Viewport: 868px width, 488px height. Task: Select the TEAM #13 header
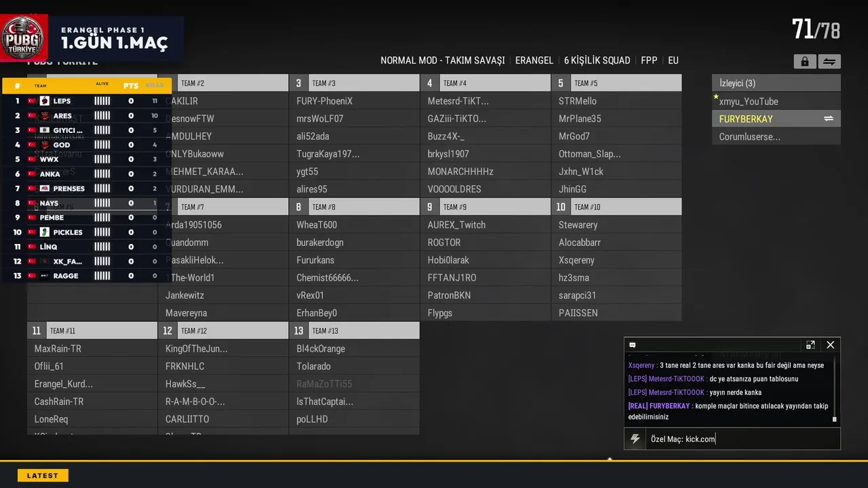[x=355, y=331]
